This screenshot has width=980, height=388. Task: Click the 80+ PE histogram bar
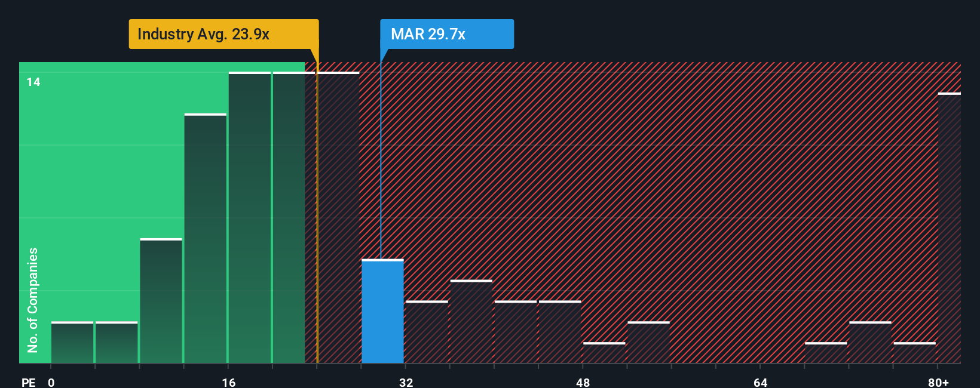tap(950, 228)
